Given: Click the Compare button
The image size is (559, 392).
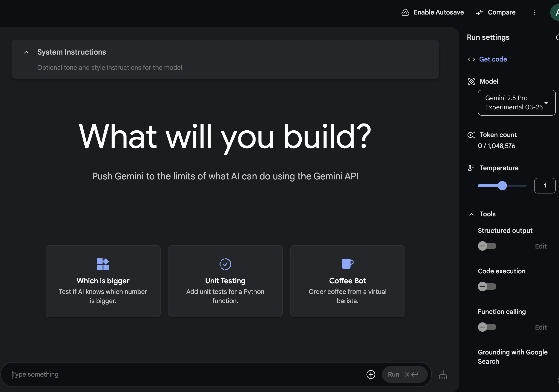Looking at the screenshot, I should click(496, 12).
